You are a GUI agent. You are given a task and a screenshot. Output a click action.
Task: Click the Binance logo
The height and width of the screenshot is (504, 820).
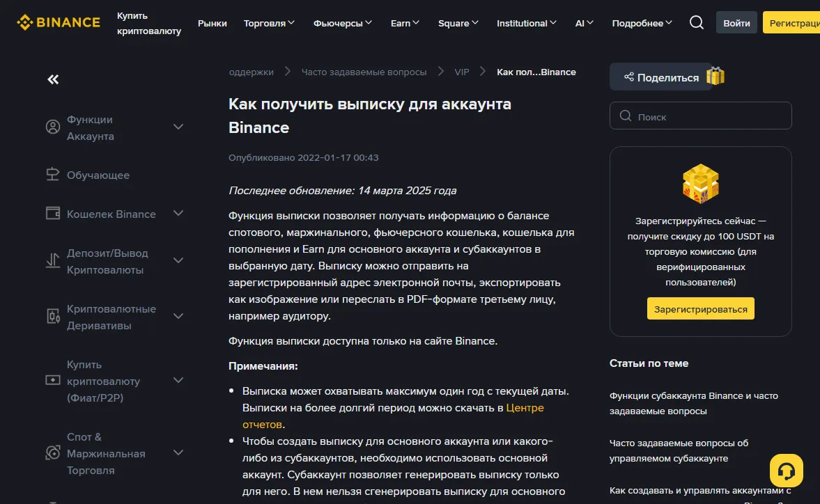pos(58,22)
